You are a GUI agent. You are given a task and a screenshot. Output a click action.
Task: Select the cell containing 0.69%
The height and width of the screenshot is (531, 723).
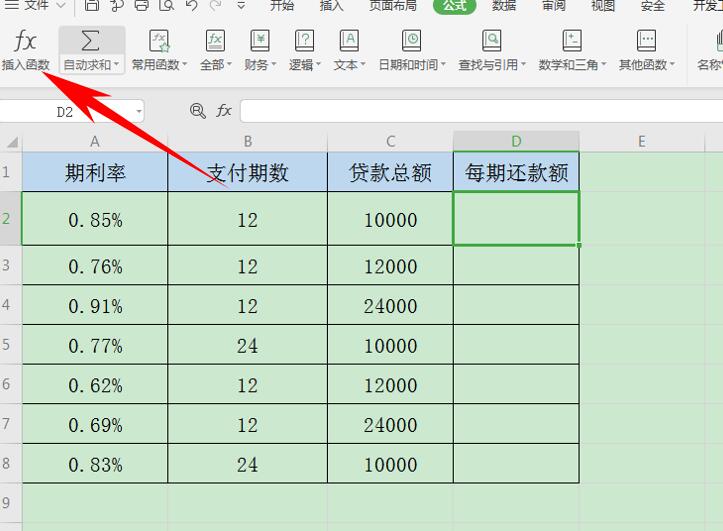click(95, 424)
